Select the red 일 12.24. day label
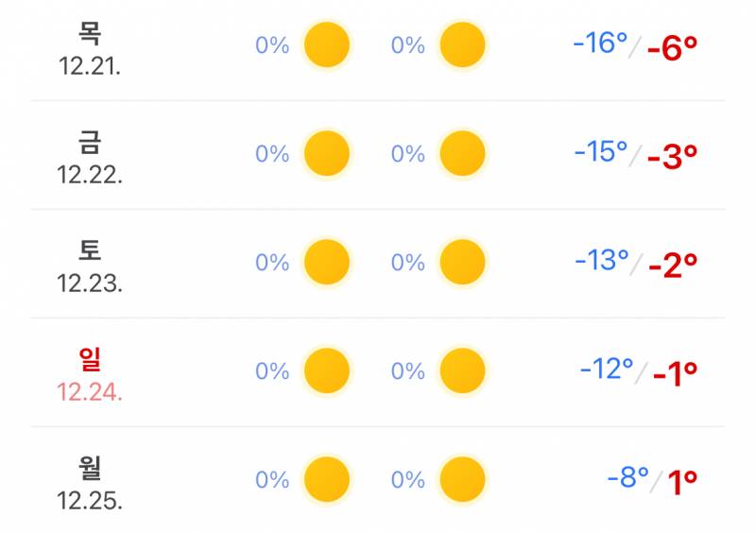The width and height of the screenshot is (756, 533). tap(90, 373)
